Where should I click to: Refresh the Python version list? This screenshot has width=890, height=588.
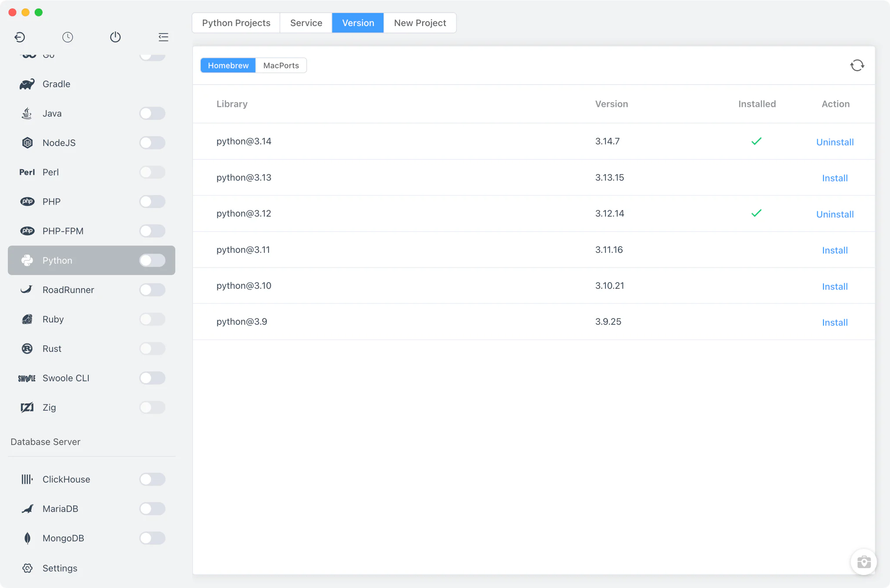tap(857, 65)
